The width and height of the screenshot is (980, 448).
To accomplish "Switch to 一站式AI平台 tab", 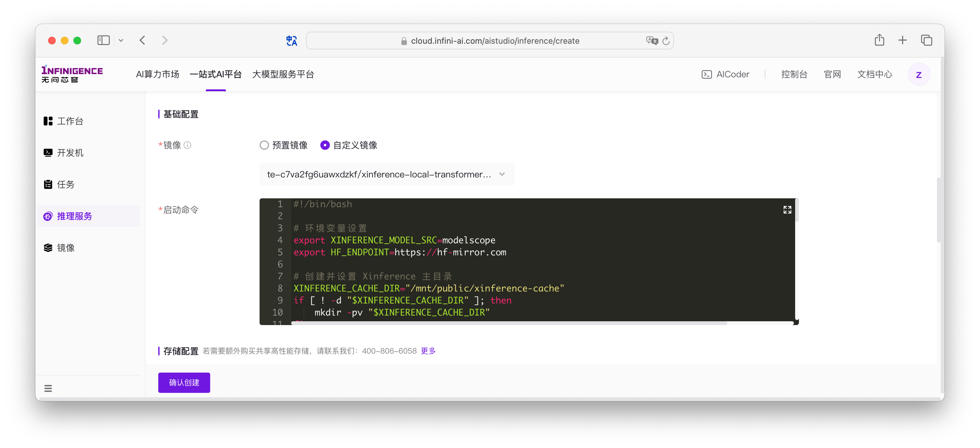I will (216, 74).
